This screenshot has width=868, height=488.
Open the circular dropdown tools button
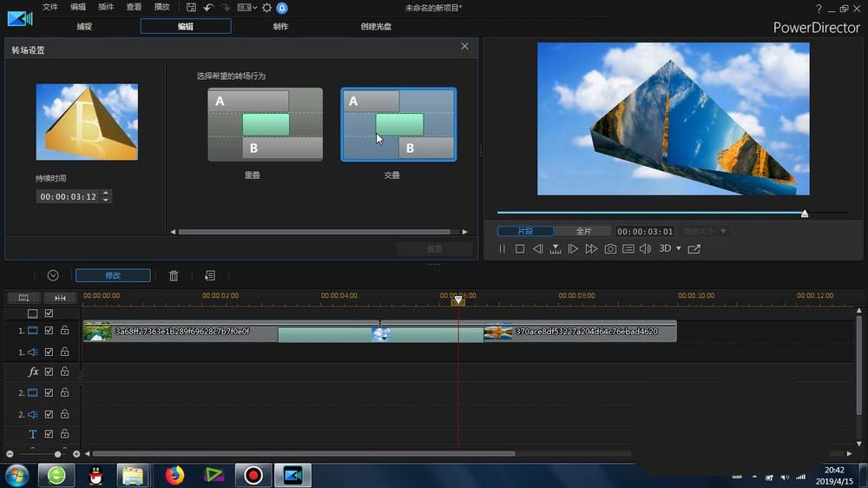coord(53,275)
